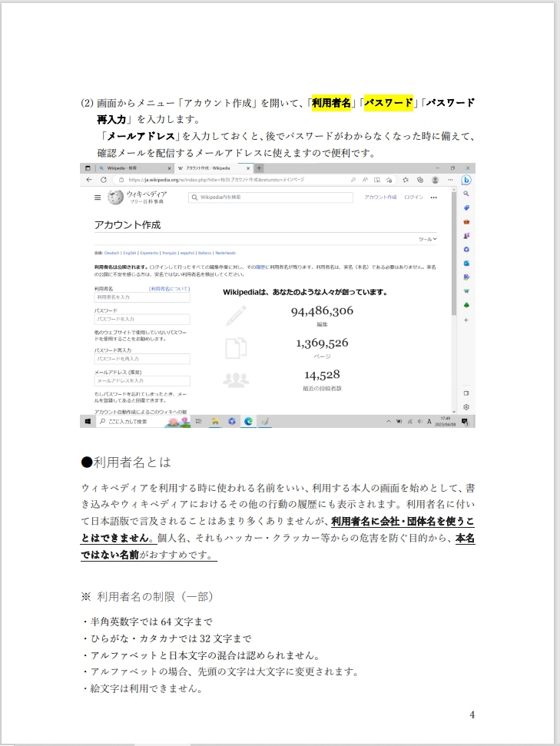Open the notification center icon
This screenshot has height=746, width=560.
tap(465, 422)
